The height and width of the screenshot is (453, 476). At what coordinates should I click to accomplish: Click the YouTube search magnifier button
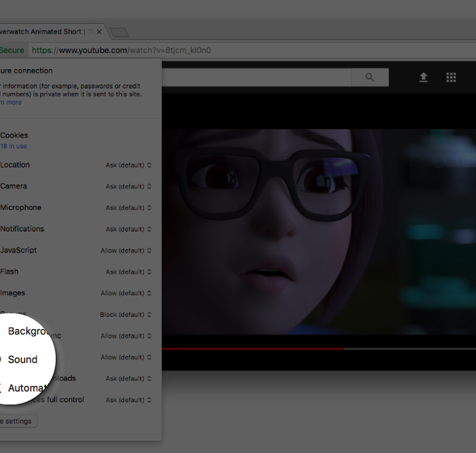[369, 78]
